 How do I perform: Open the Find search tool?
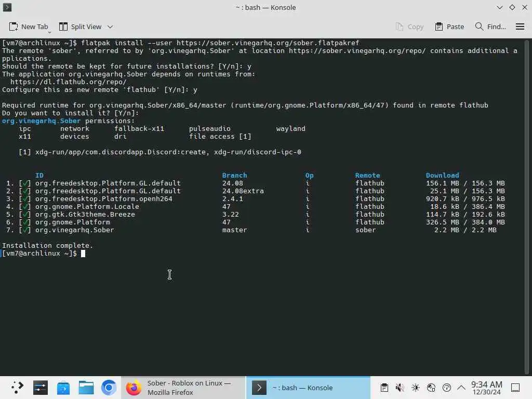pos(490,27)
